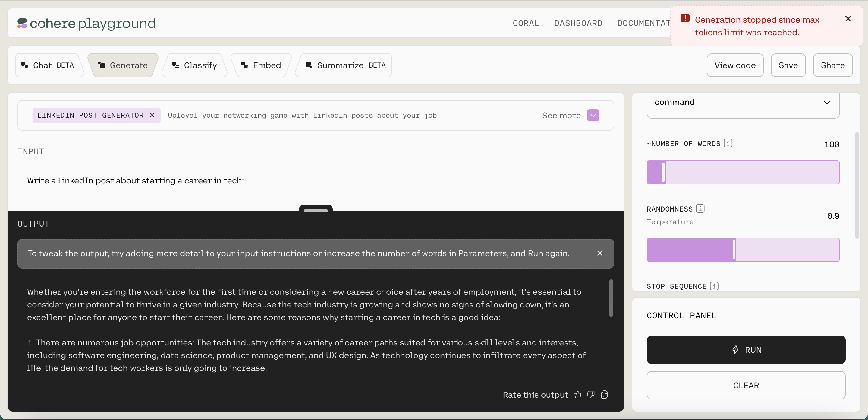Open the Randomness info icon
The image size is (868, 420).
coord(700,209)
